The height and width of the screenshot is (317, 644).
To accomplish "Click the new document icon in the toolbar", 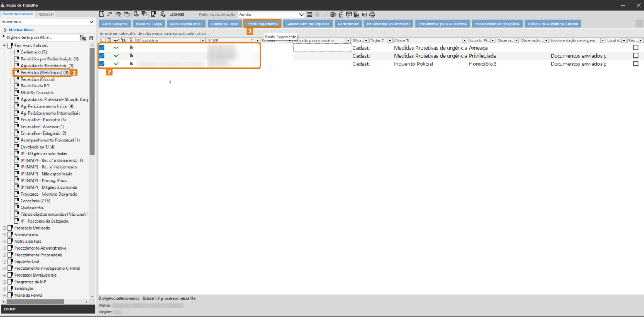I will point(102,14).
